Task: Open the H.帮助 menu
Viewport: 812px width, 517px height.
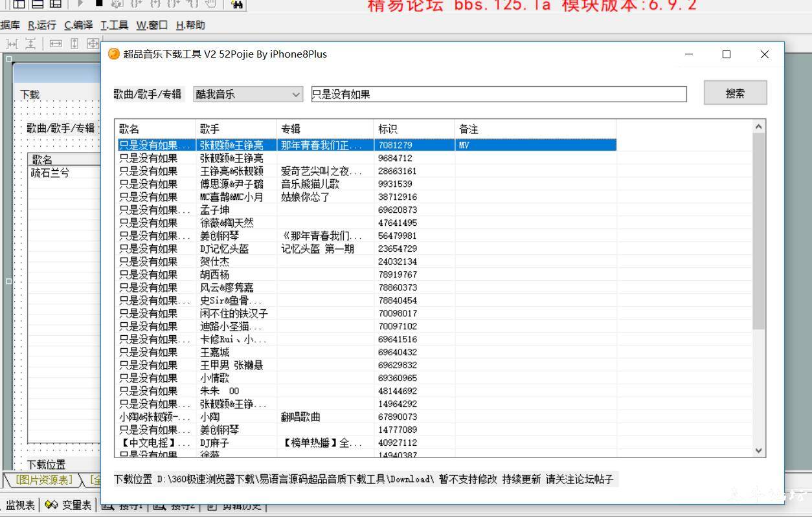Action: coord(190,25)
